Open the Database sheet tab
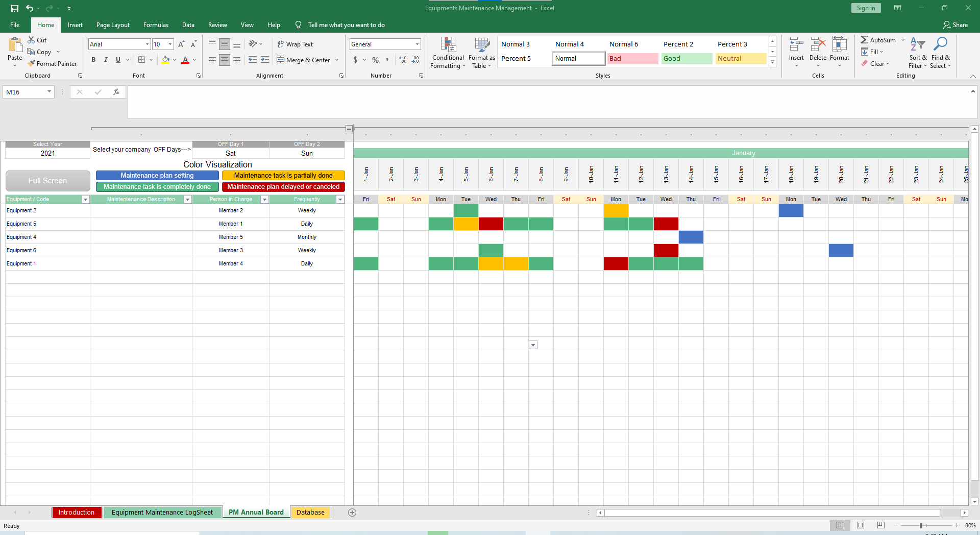This screenshot has height=535, width=980. pyautogui.click(x=310, y=513)
